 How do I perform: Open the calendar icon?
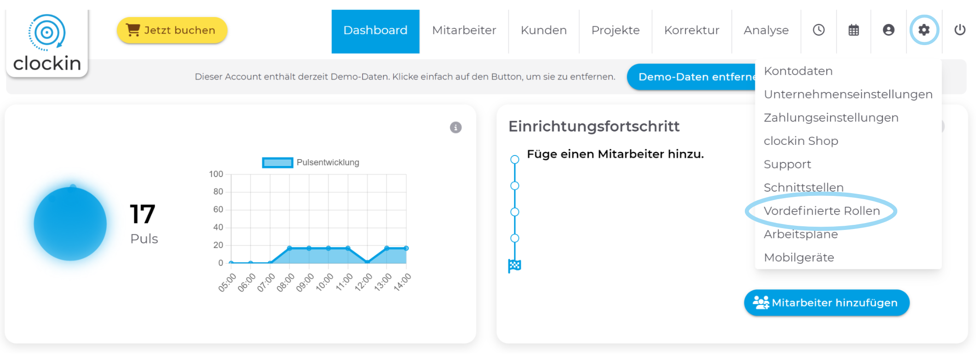pyautogui.click(x=853, y=30)
